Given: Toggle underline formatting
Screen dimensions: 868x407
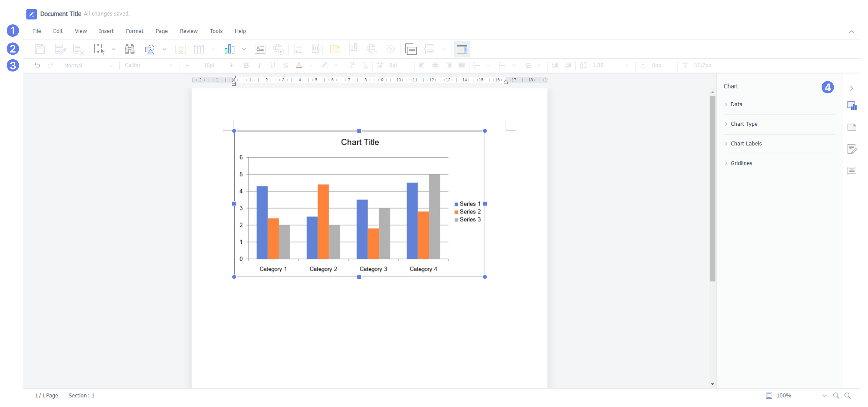Looking at the screenshot, I should click(x=272, y=65).
